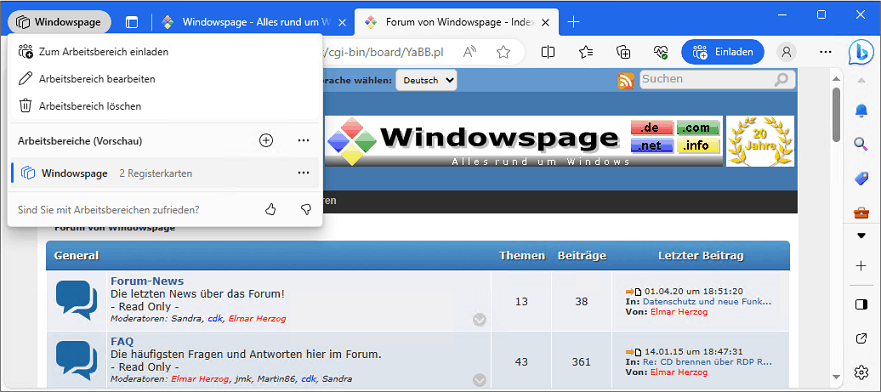This screenshot has height=392, width=881.
Task: Open the sidebar shopping tag icon
Action: point(861,179)
